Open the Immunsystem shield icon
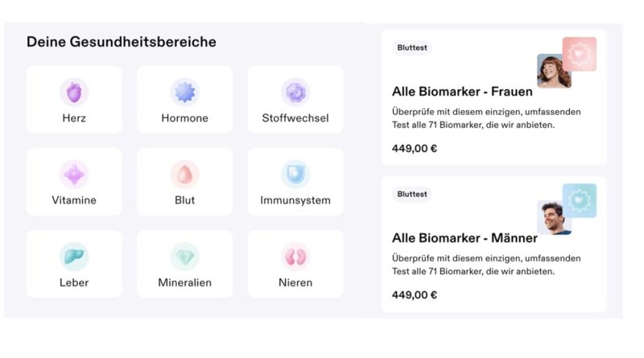This screenshot has height=358, width=644. coord(295,175)
